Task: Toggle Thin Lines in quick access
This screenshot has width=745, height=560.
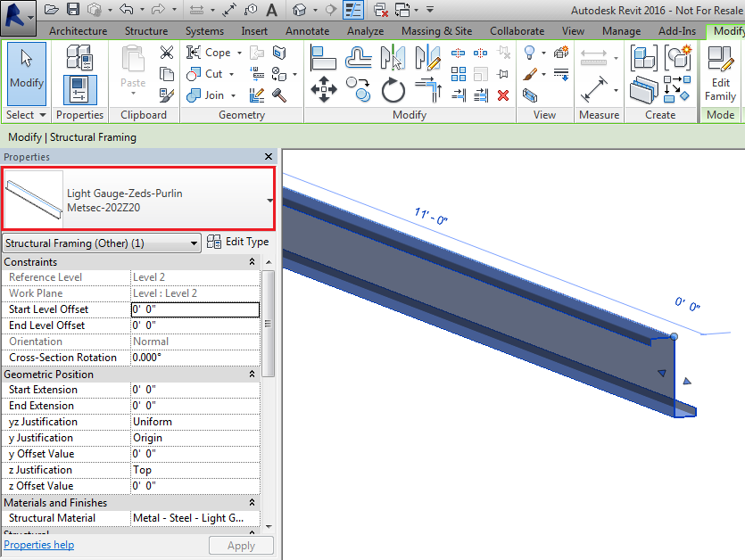Action: [353, 10]
